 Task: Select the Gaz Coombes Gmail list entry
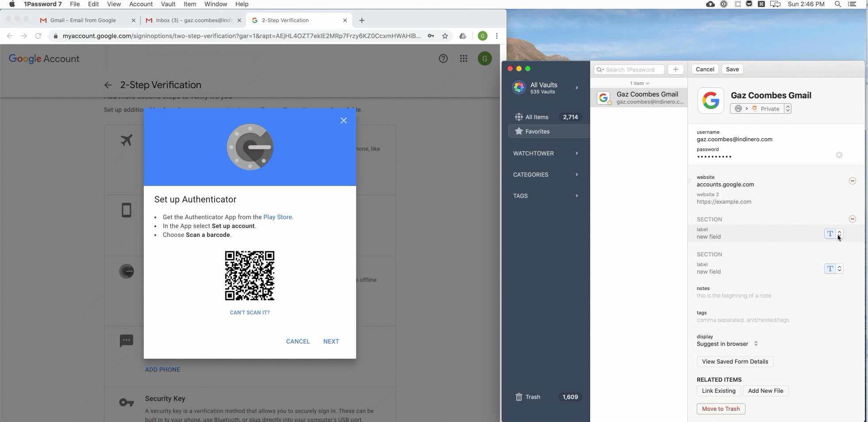639,98
